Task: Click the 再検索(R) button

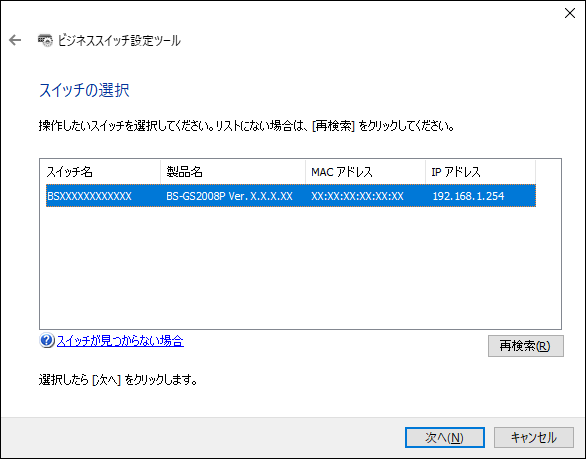Action: [525, 346]
